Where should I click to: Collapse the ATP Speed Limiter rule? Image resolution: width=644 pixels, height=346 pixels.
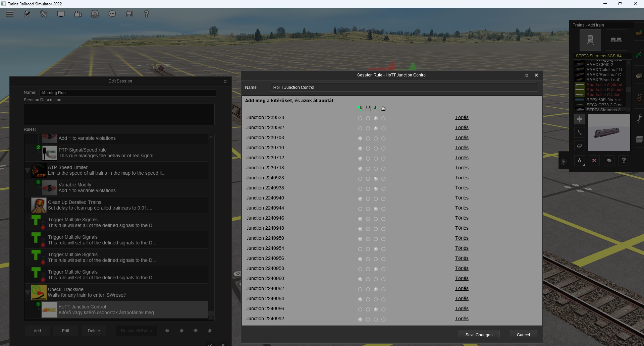(x=28, y=170)
